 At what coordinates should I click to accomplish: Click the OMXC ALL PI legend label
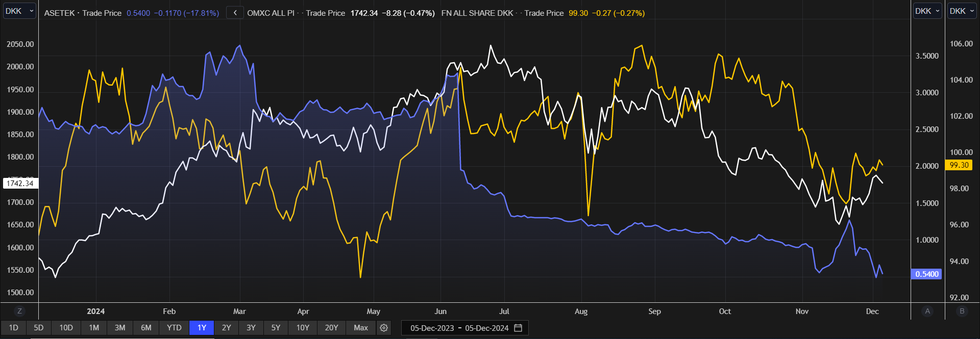(x=271, y=13)
